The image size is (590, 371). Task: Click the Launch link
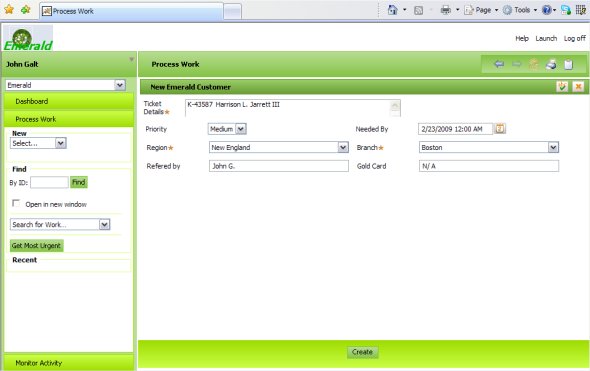click(546, 38)
